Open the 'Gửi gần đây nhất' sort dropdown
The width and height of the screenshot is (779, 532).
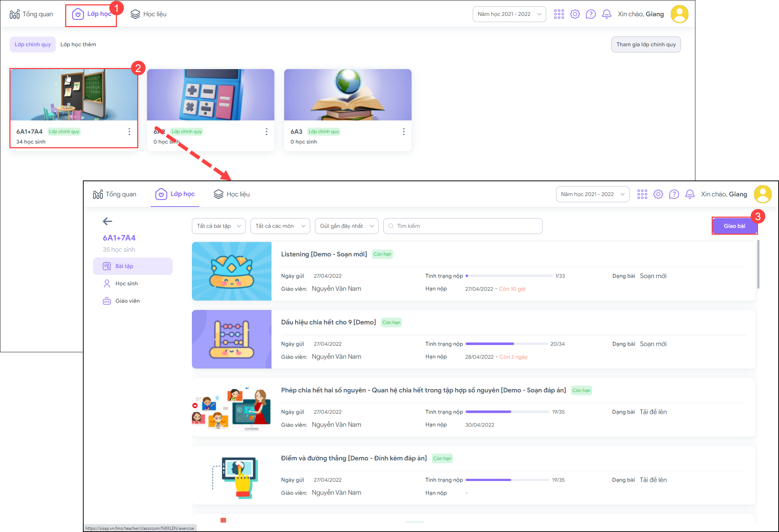346,226
